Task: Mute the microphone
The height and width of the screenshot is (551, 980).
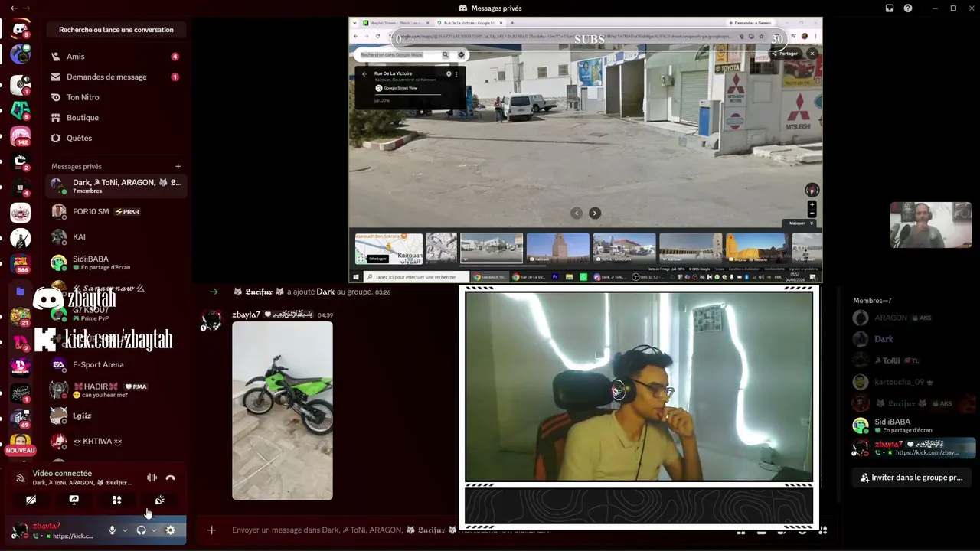Action: click(x=112, y=530)
